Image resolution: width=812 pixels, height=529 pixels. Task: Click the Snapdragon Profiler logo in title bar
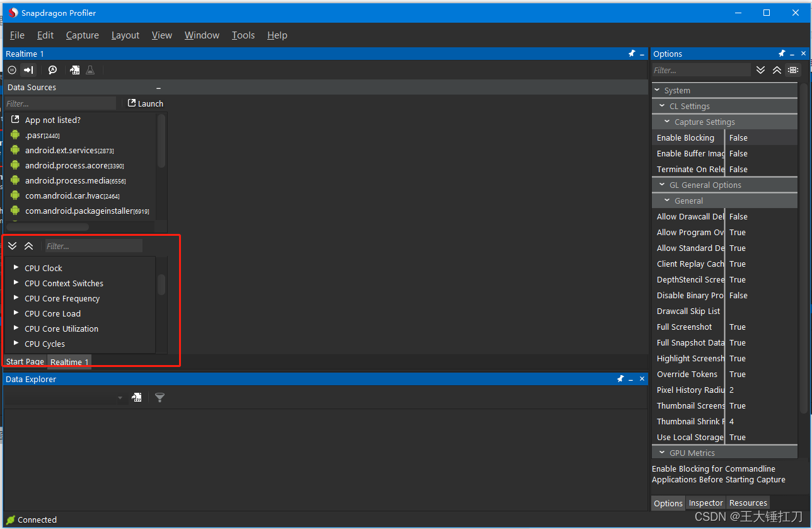[x=13, y=13]
